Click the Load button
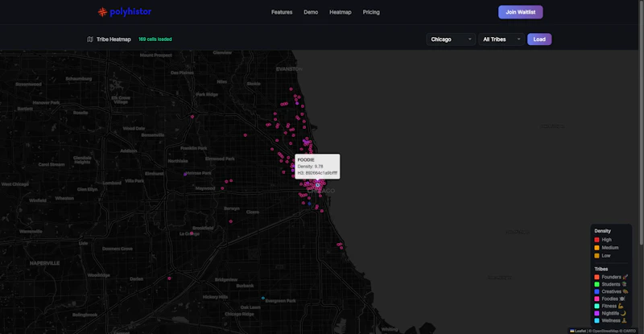644x334 pixels. click(x=539, y=39)
